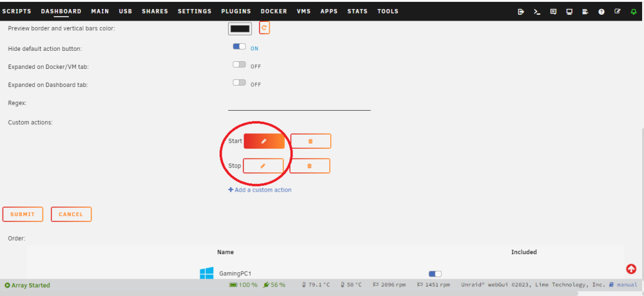
Task: Reset border color with refresh icon
Action: (x=264, y=28)
